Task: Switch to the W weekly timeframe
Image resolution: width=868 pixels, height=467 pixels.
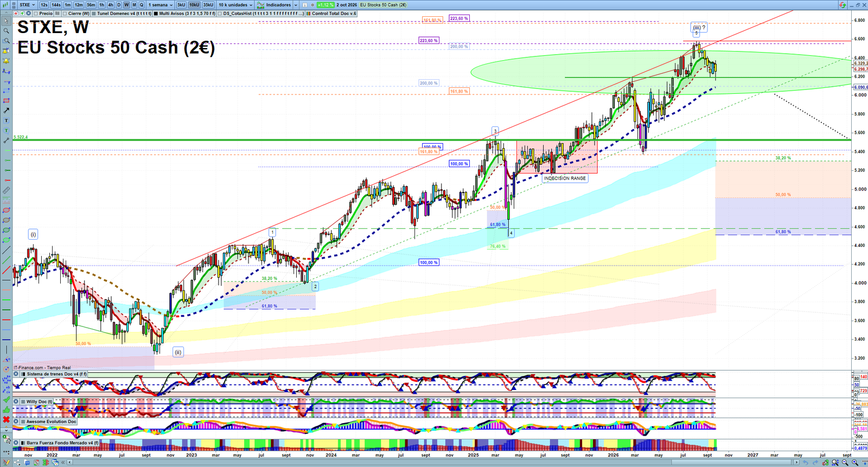Action: tap(126, 5)
